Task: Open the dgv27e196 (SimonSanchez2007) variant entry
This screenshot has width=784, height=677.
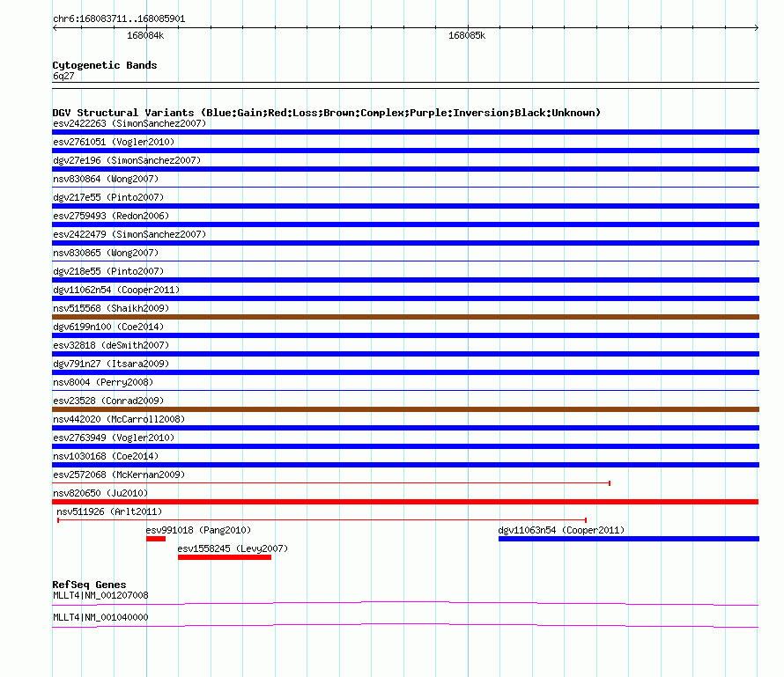Action: coord(127,160)
